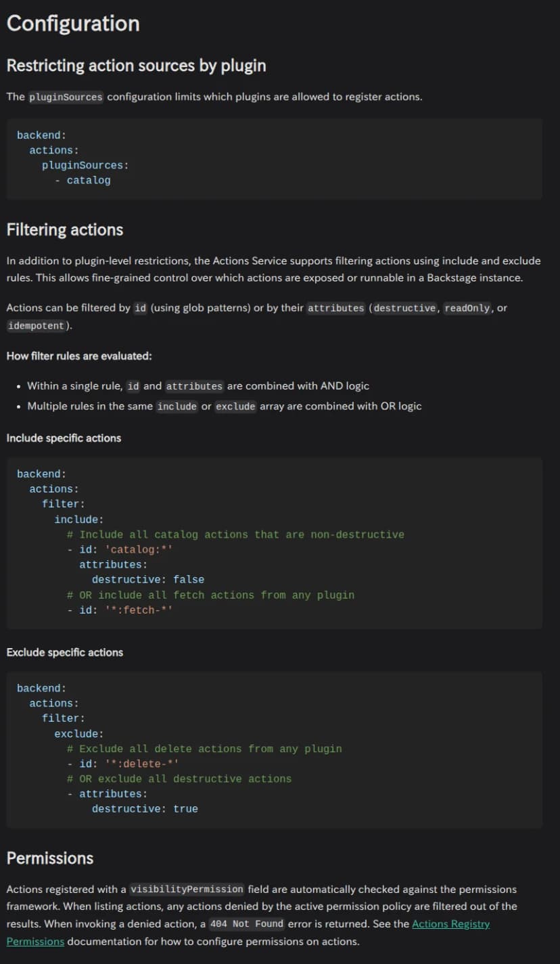Open the Actions Registry Permissions link
This screenshot has height=964, width=560.
[450, 924]
